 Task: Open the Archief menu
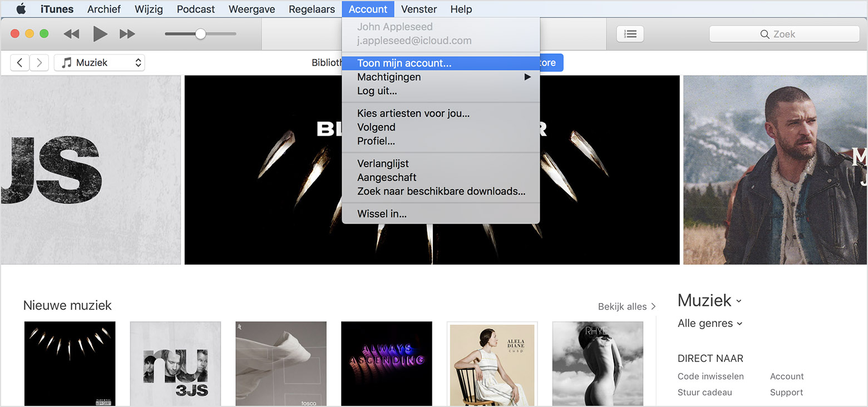click(104, 9)
